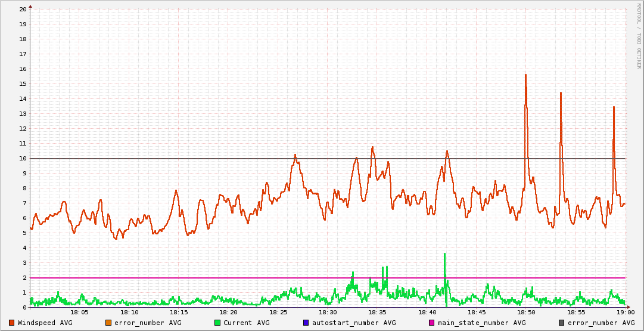Click the 19:00 time axis label
The height and width of the screenshot is (331, 644).
click(625, 312)
